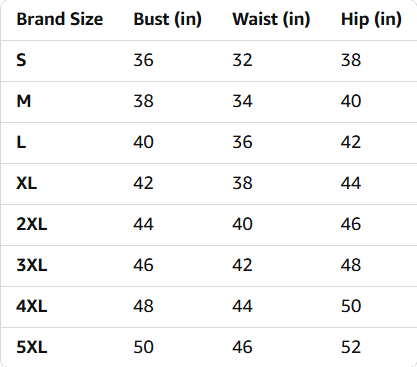
Task: Select the M size row label
Action: (24, 101)
